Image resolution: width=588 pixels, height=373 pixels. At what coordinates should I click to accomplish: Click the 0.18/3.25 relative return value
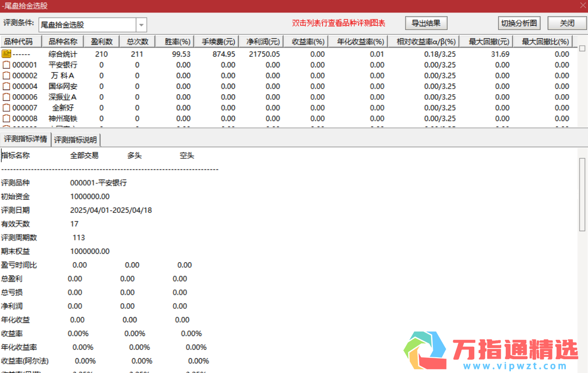(440, 54)
